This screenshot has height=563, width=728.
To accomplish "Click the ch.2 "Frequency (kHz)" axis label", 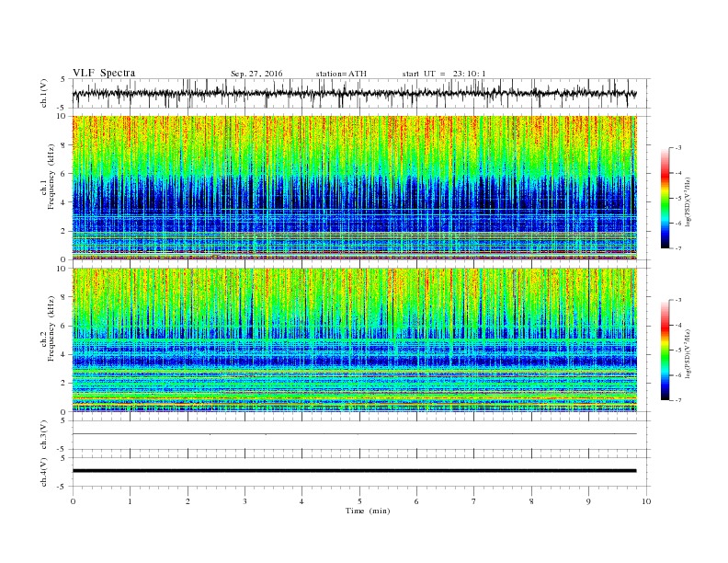I will click(51, 327).
